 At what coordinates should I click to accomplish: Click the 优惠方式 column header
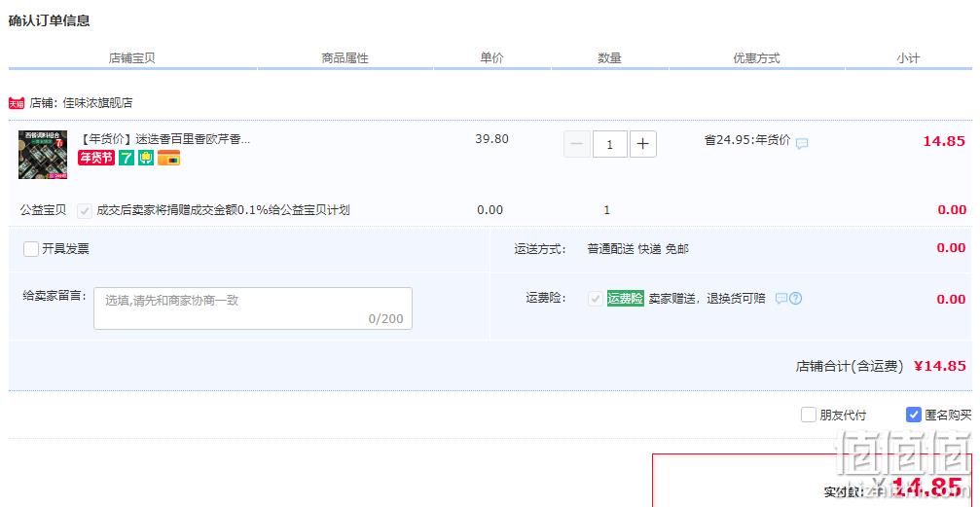(756, 58)
